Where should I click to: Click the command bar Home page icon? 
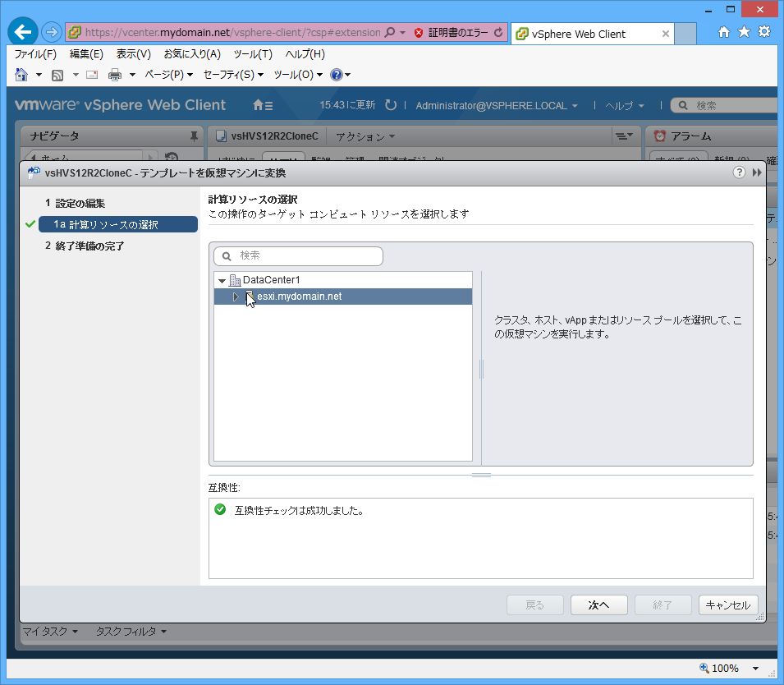(x=21, y=75)
